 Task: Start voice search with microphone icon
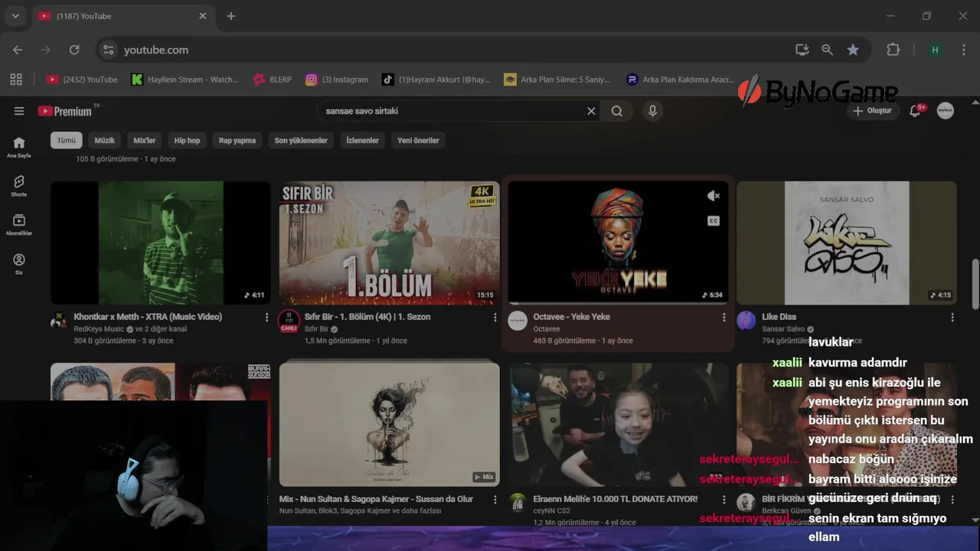pyautogui.click(x=652, y=111)
